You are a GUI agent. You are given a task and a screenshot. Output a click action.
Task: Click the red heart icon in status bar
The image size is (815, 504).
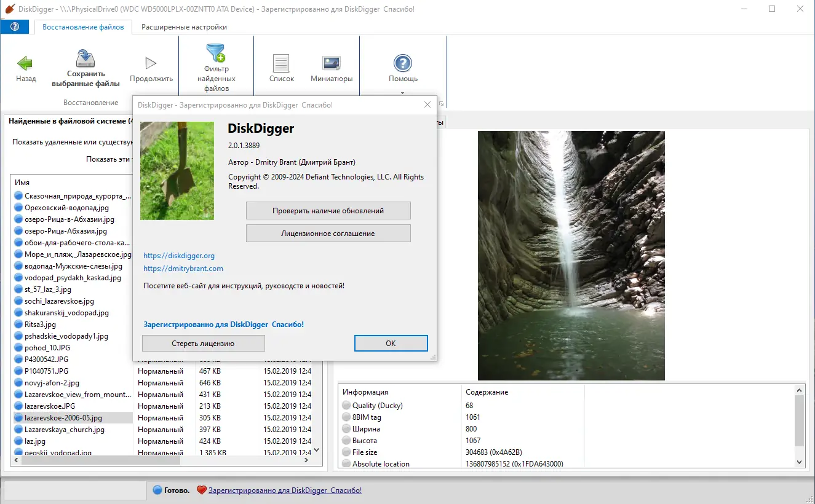pyautogui.click(x=201, y=490)
